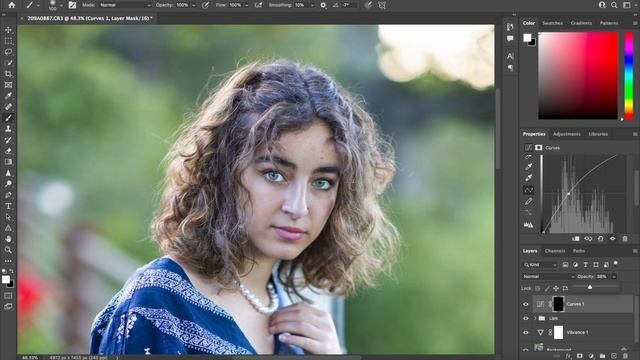Select the Curves 1 layer mask thumbnail
This screenshot has width=640, height=360.
tap(558, 304)
